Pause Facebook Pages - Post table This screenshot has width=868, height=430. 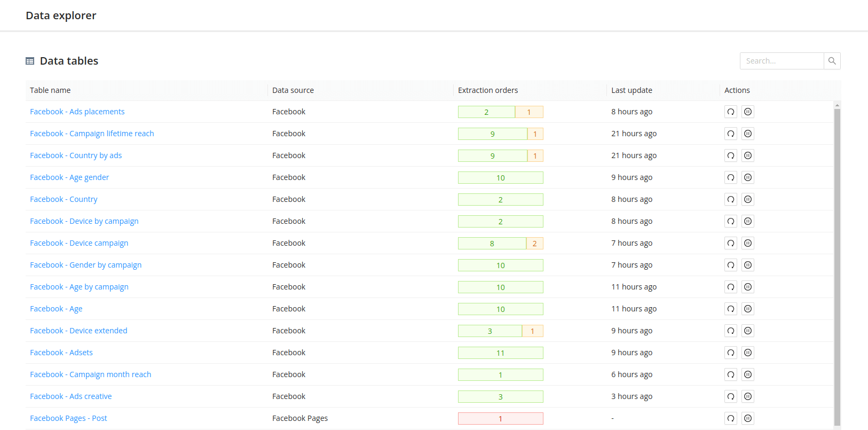(748, 418)
